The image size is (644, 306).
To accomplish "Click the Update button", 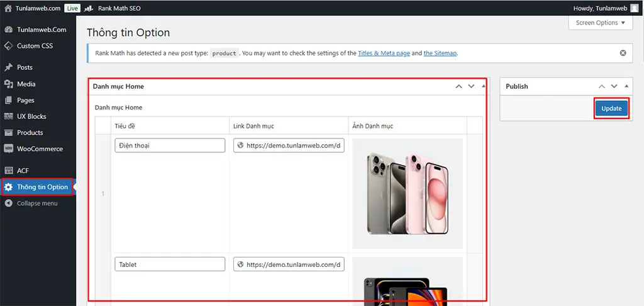I will coord(611,108).
